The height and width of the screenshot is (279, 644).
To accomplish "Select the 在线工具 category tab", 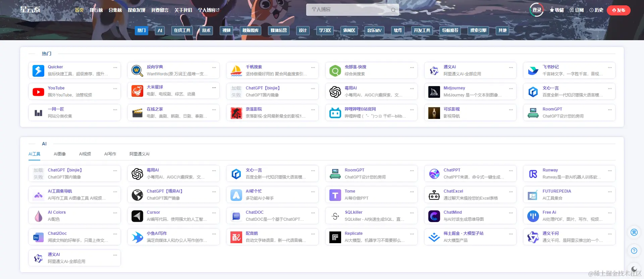I will pos(182,30).
